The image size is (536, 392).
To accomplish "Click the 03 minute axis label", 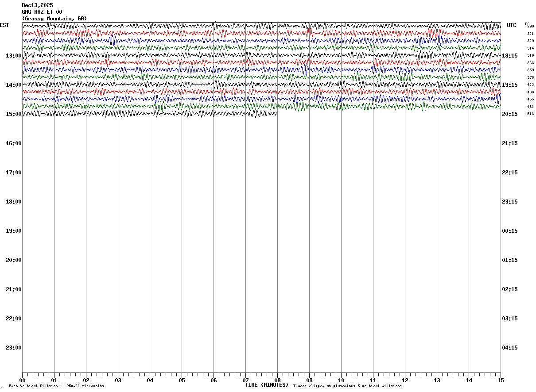I will pos(118,380).
